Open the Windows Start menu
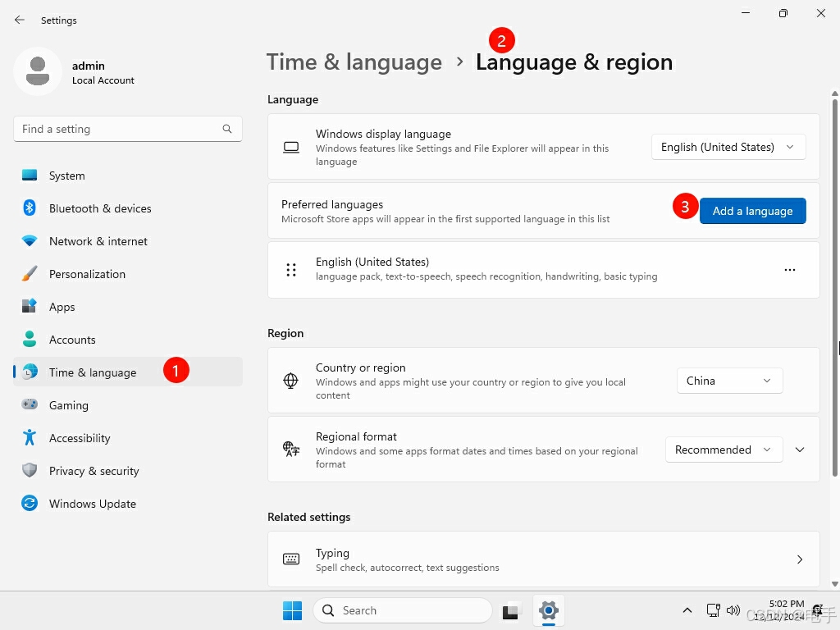Screen dimensions: 840x630 293,610
